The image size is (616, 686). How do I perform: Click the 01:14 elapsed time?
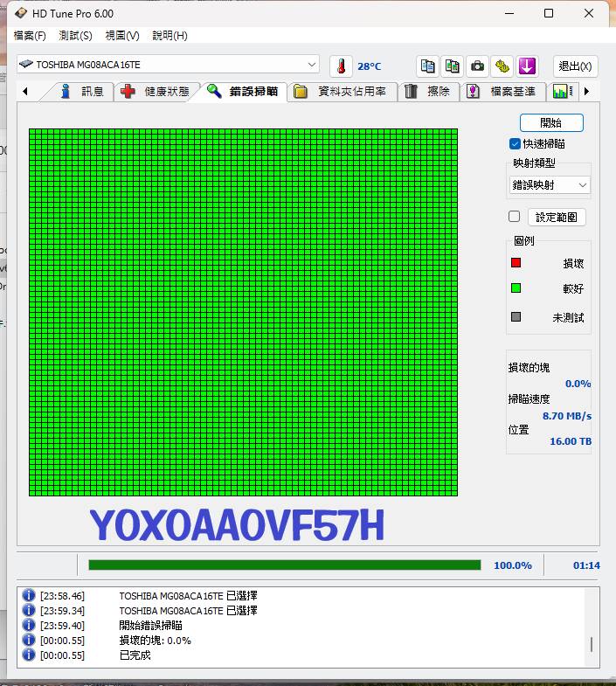[586, 565]
